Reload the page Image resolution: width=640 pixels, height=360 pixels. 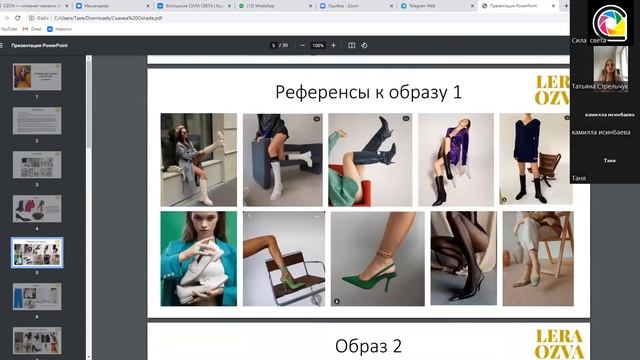click(x=18, y=18)
